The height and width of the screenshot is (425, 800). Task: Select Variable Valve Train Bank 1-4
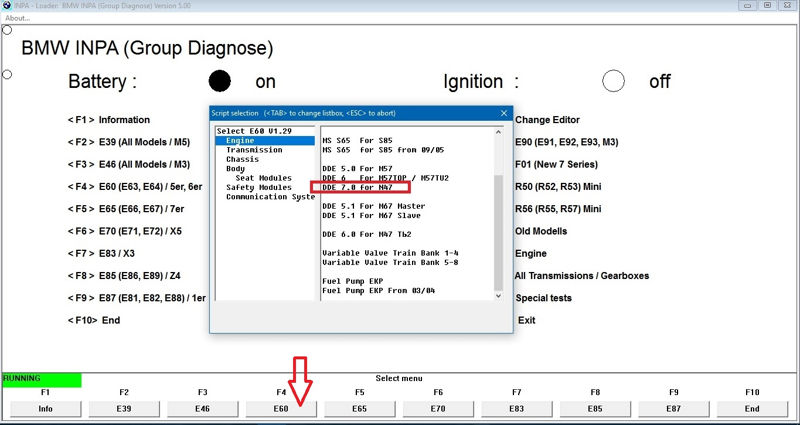388,252
